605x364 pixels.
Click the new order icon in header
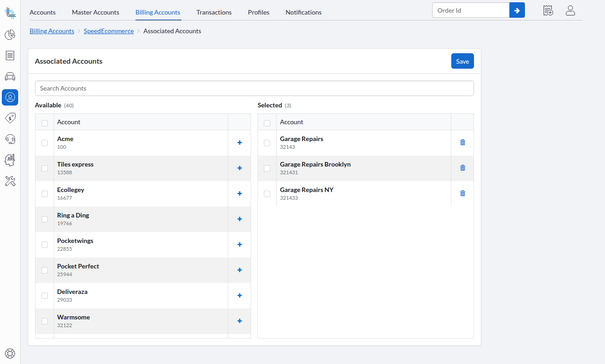click(x=548, y=10)
